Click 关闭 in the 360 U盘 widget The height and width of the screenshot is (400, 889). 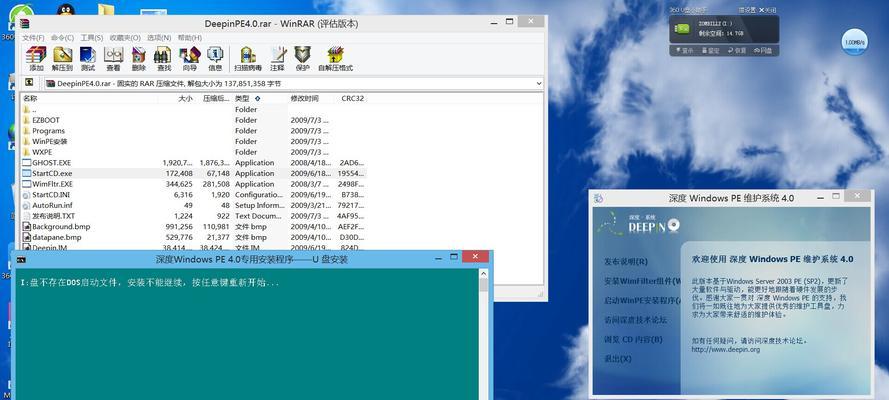pos(768,10)
